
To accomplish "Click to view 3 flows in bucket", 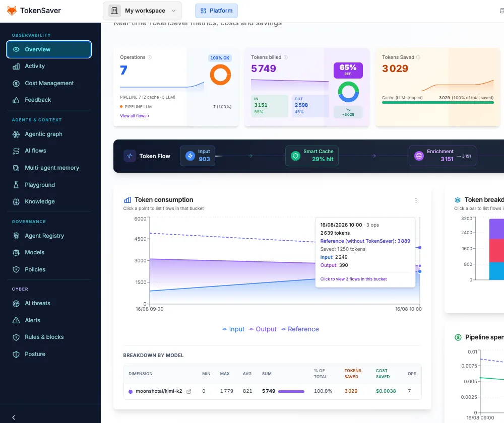I will (353, 279).
